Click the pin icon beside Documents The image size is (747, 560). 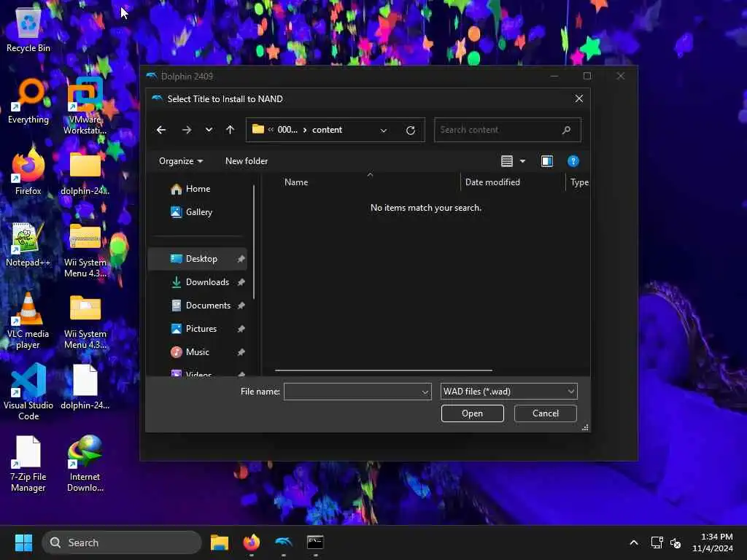(x=241, y=306)
